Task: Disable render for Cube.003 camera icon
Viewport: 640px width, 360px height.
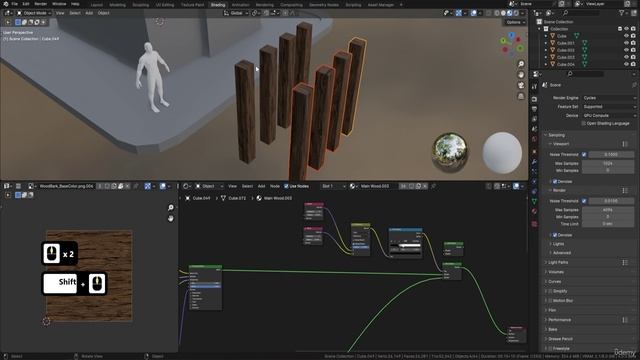Action: 633,57
